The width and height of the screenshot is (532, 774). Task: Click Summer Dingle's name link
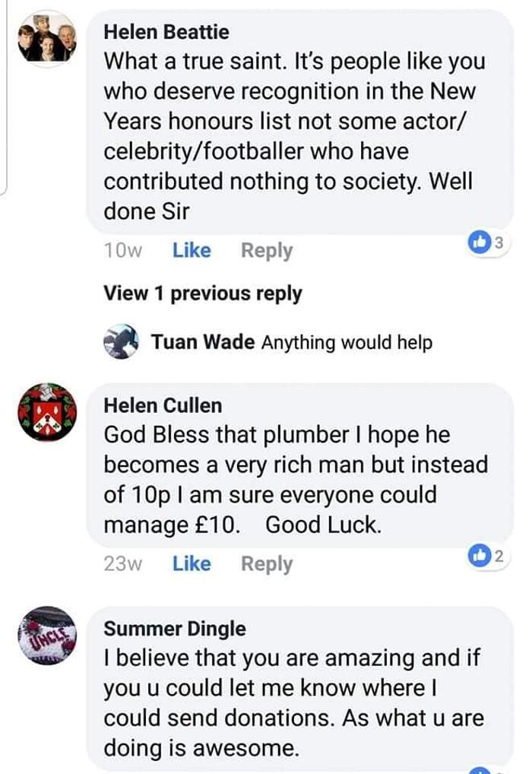pyautogui.click(x=175, y=629)
